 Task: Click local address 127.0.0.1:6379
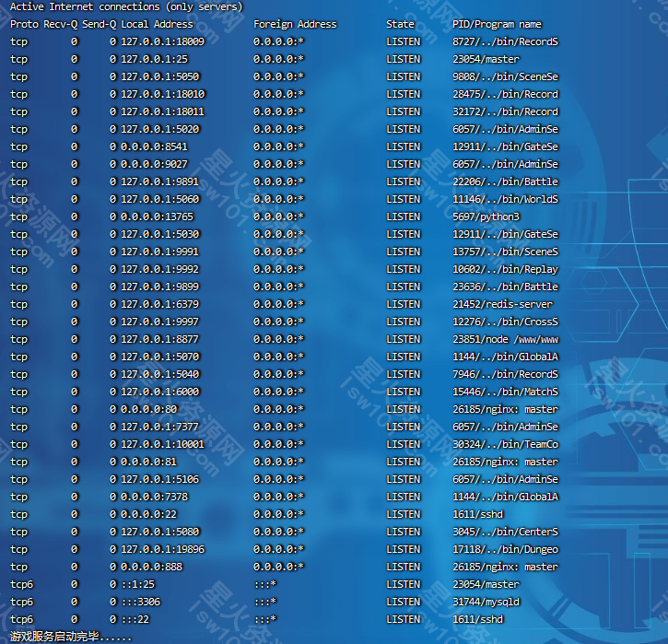pos(159,304)
